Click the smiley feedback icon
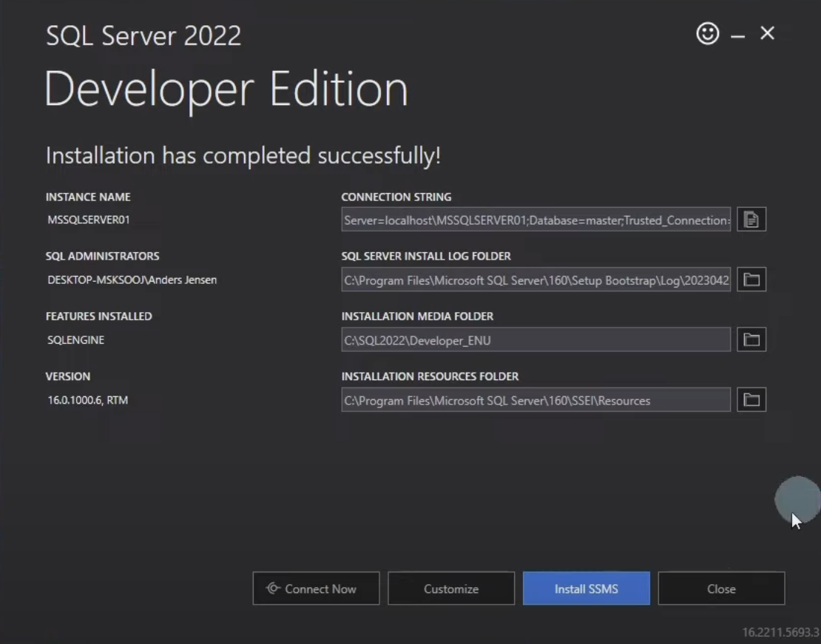821x644 pixels. [707, 33]
